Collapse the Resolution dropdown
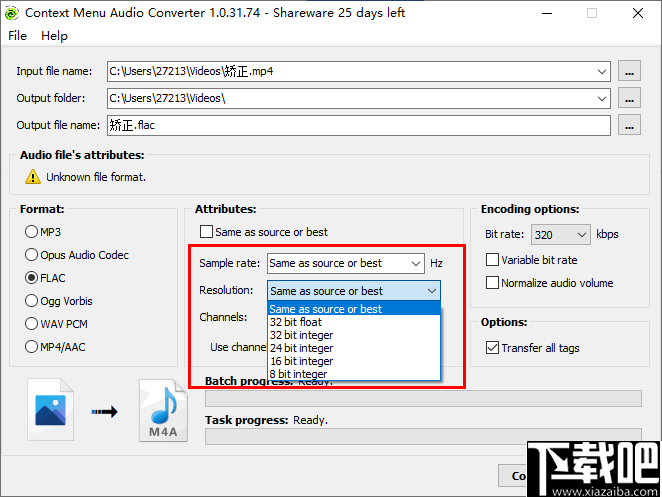The width and height of the screenshot is (662, 497). (x=431, y=291)
